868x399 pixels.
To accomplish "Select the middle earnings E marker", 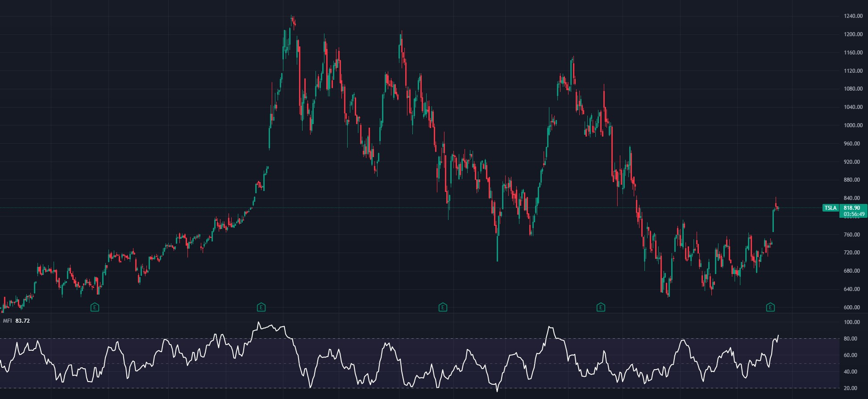I will click(443, 307).
